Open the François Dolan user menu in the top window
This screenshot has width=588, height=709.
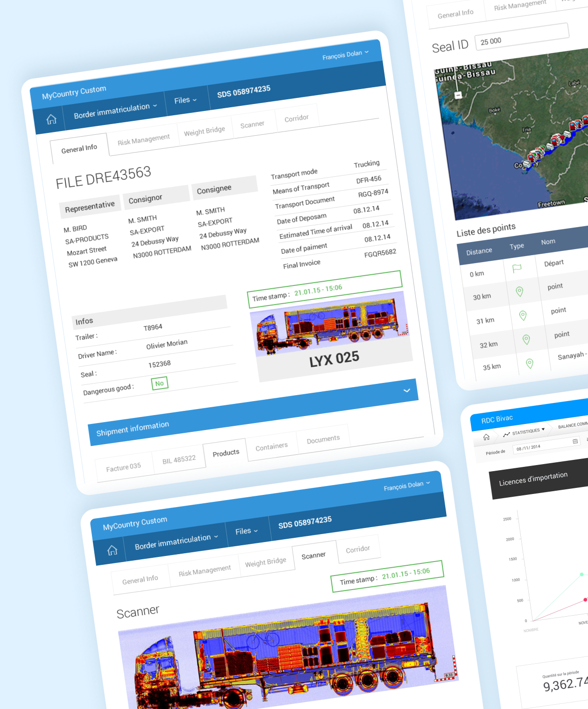(x=345, y=55)
